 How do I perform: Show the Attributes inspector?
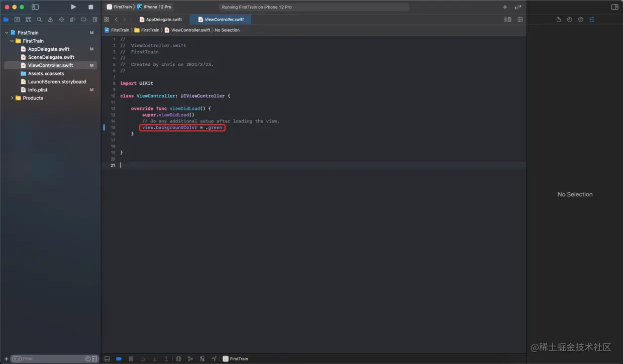click(592, 20)
